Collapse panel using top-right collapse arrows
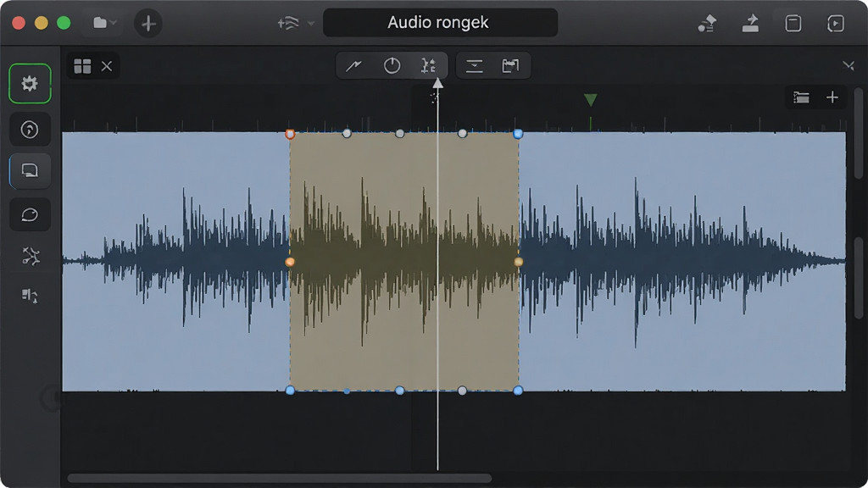 tap(849, 66)
